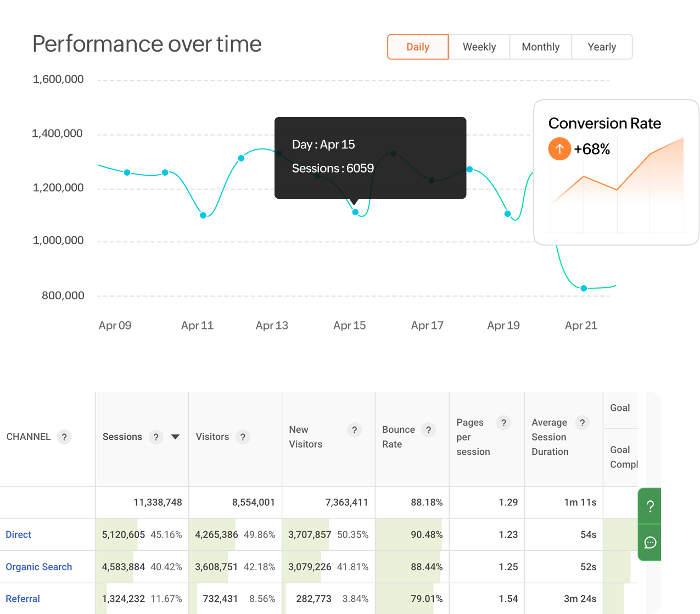Screen dimensions: 700x614
Task: Open help for the Sessions column
Action: pos(156,437)
